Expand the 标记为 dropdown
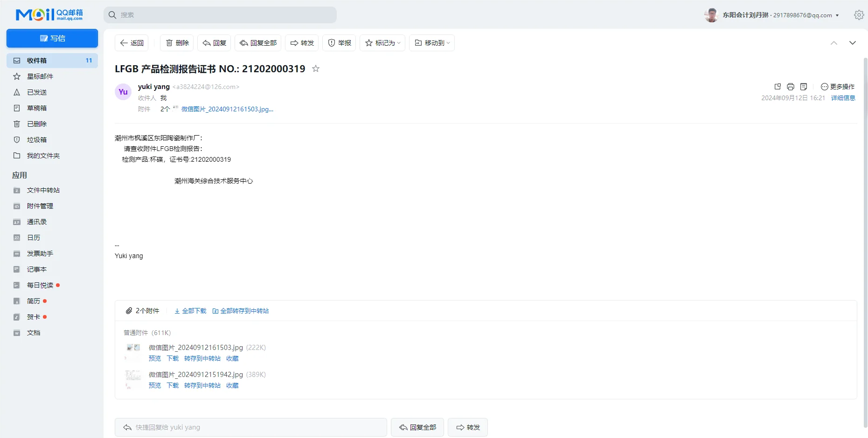 382,43
